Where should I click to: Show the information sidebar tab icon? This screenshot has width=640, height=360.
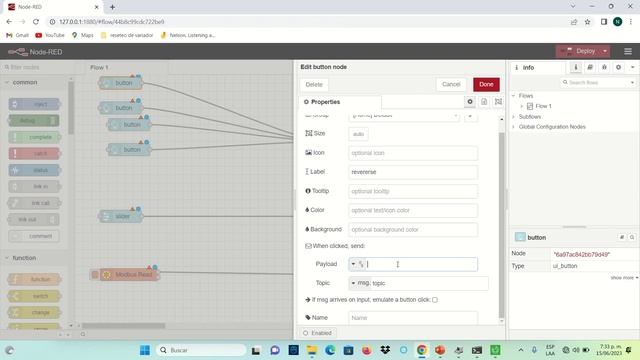click(x=576, y=67)
